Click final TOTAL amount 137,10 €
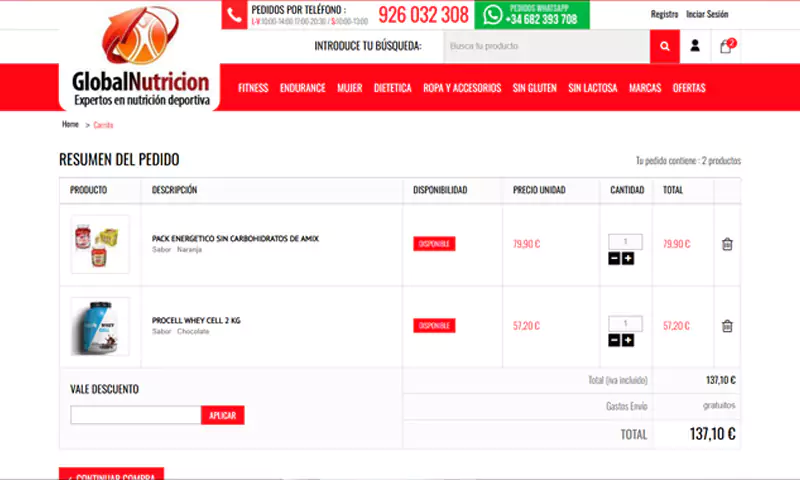The width and height of the screenshot is (800, 480). coord(712,434)
